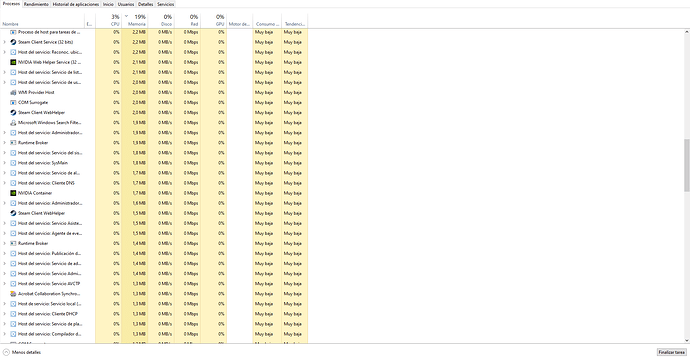Sort by the Memoria column header

[135, 20]
